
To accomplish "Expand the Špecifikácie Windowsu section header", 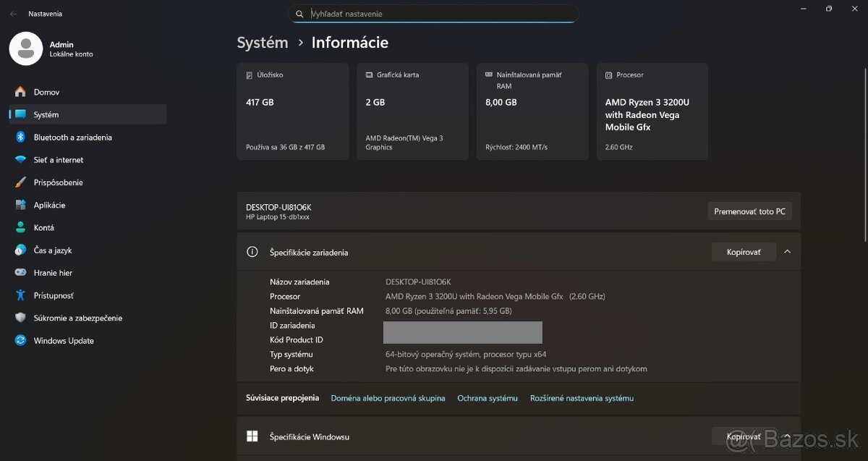I will click(x=519, y=436).
